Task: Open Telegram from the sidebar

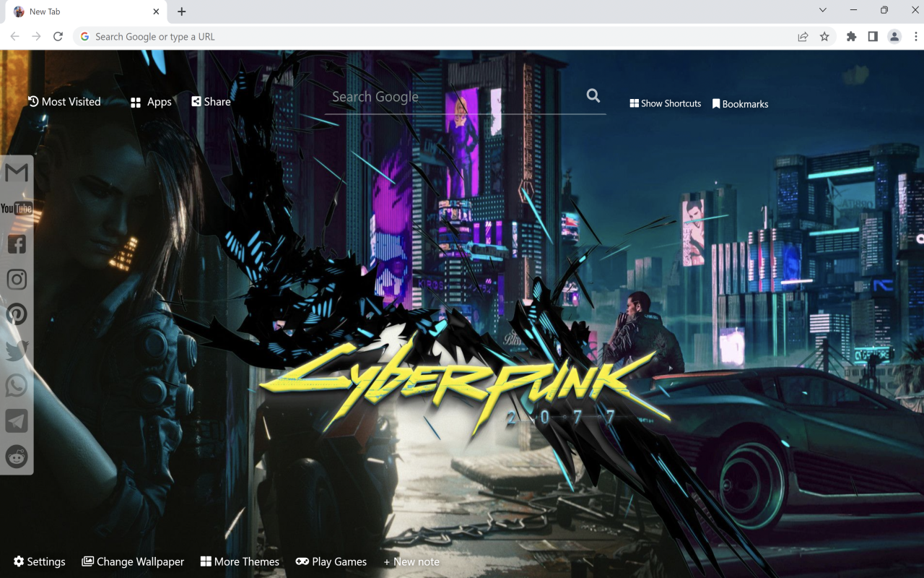Action: click(17, 420)
